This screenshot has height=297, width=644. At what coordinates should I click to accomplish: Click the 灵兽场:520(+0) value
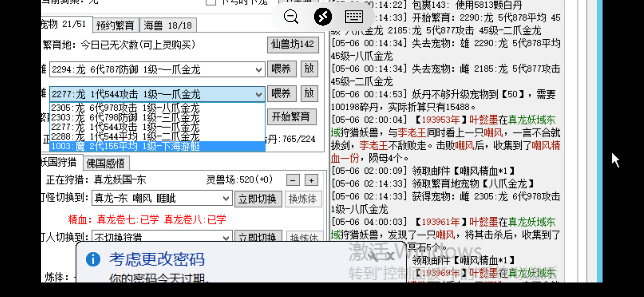click(x=239, y=180)
